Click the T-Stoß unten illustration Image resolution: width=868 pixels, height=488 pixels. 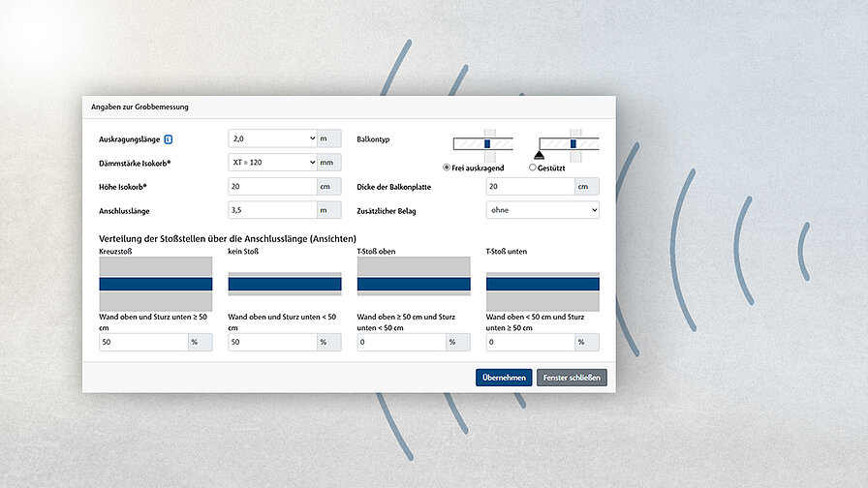(x=542, y=291)
